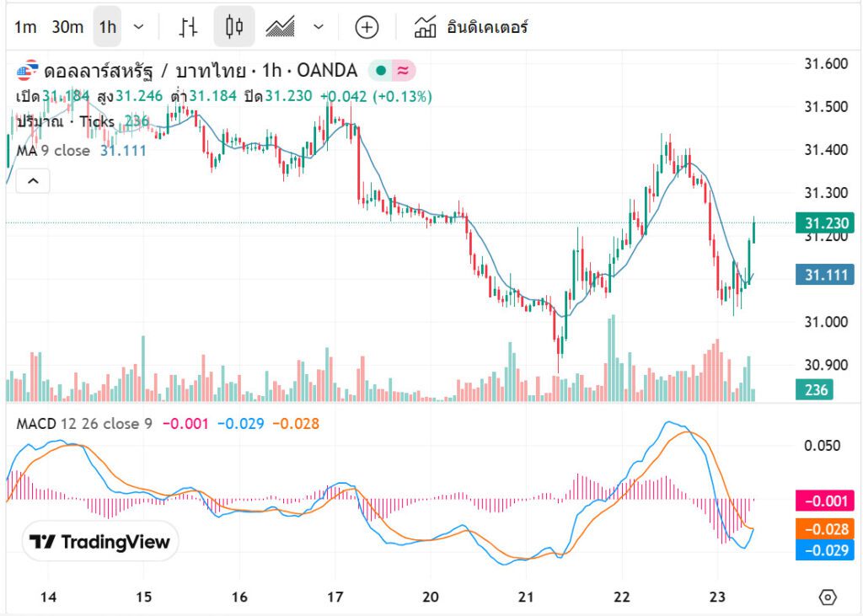The width and height of the screenshot is (863, 616).
Task: Toggle the 30m interval button
Action: [67, 27]
